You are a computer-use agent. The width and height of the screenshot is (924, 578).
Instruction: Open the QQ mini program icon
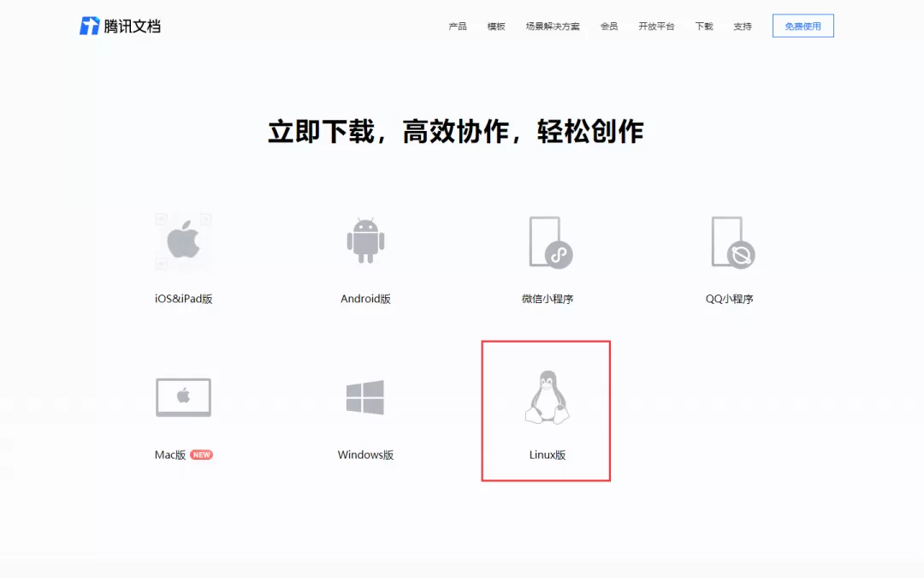[x=732, y=242]
